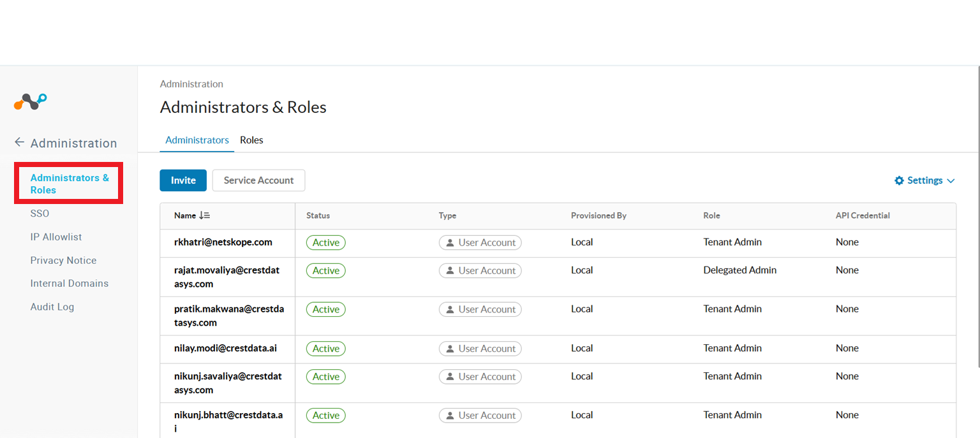Click Tenant Admin role for rkhatri@netskope.com
980x438 pixels.
(732, 242)
